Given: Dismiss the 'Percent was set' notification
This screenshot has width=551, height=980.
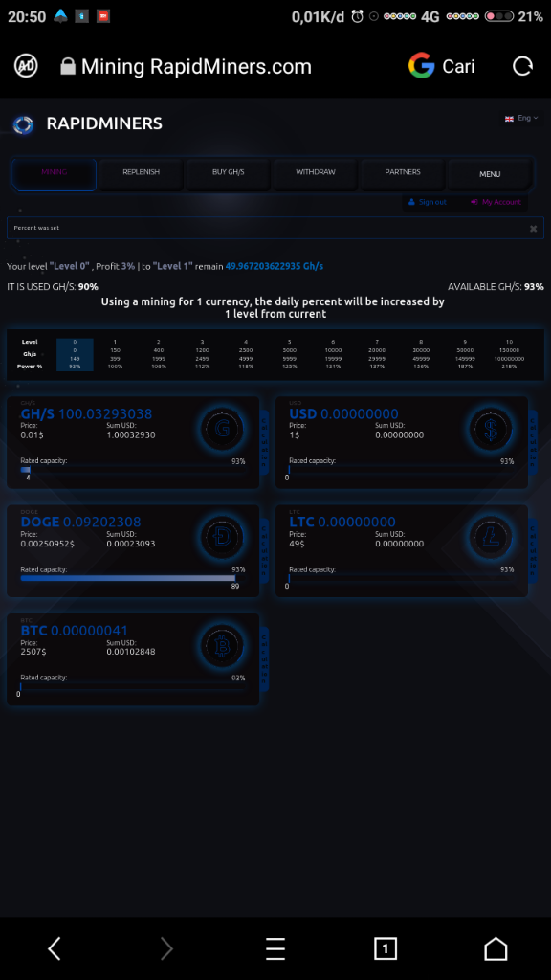Looking at the screenshot, I should [x=533, y=229].
